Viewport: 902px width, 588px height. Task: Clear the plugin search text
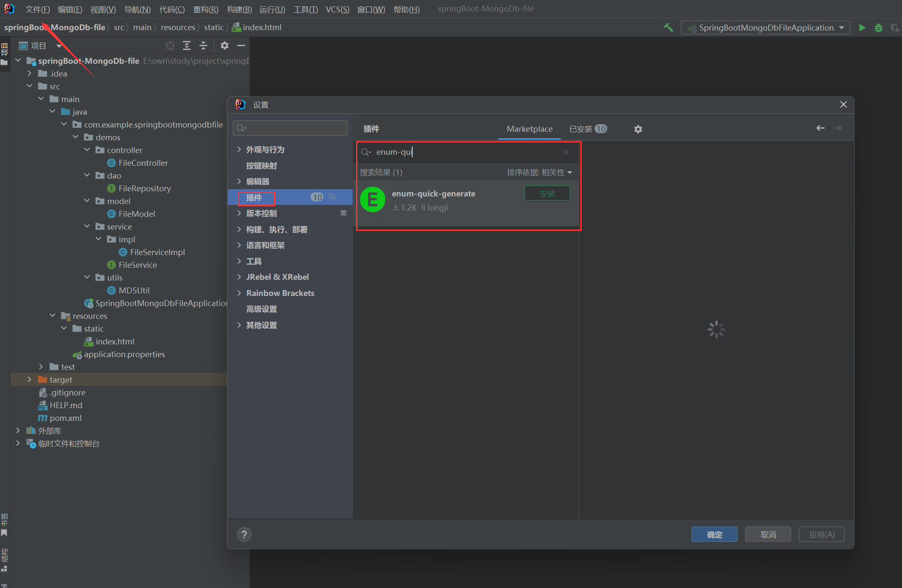coord(566,152)
